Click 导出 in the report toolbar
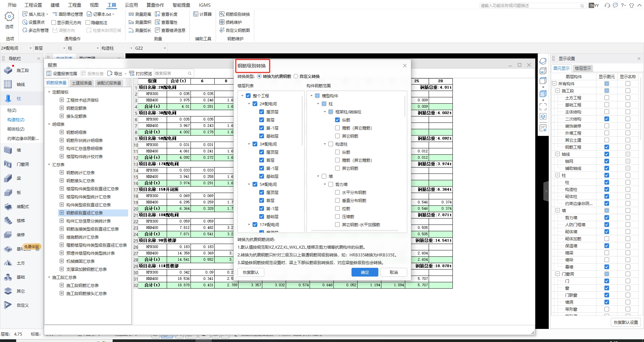644x342 pixels. 115,74
